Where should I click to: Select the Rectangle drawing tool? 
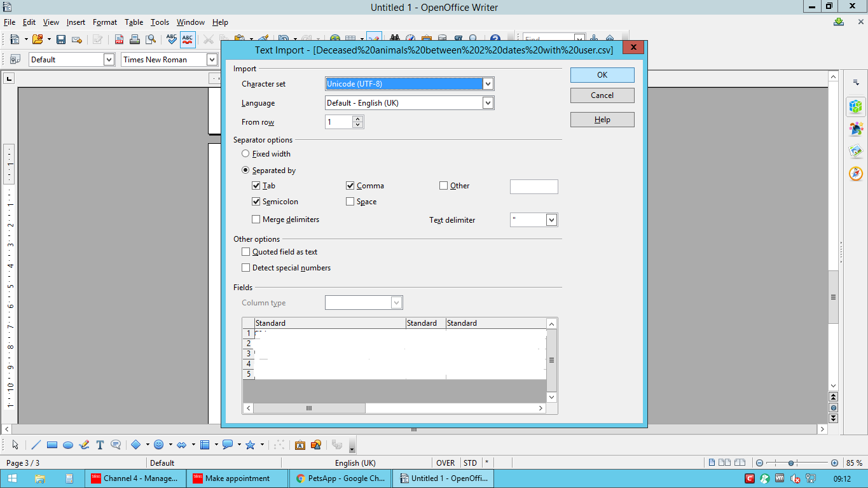click(x=52, y=445)
